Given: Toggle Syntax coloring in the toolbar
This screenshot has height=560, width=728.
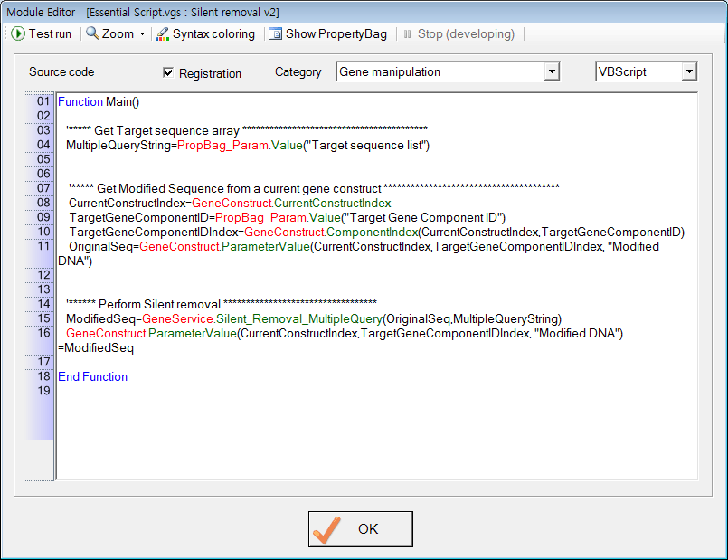Looking at the screenshot, I should tap(204, 33).
